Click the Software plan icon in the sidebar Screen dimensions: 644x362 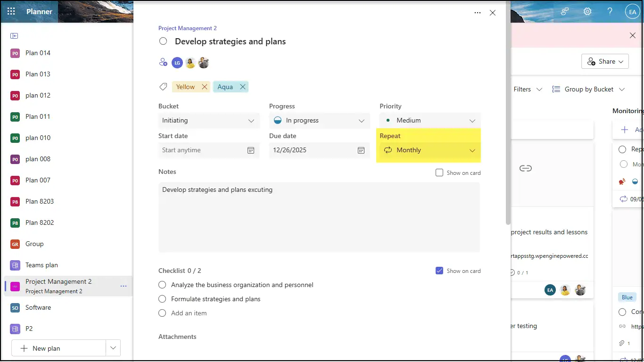pyautogui.click(x=15, y=308)
